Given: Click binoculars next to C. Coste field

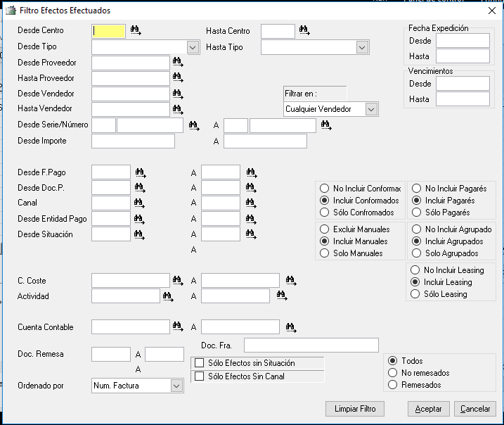Looking at the screenshot, I should (x=178, y=281).
